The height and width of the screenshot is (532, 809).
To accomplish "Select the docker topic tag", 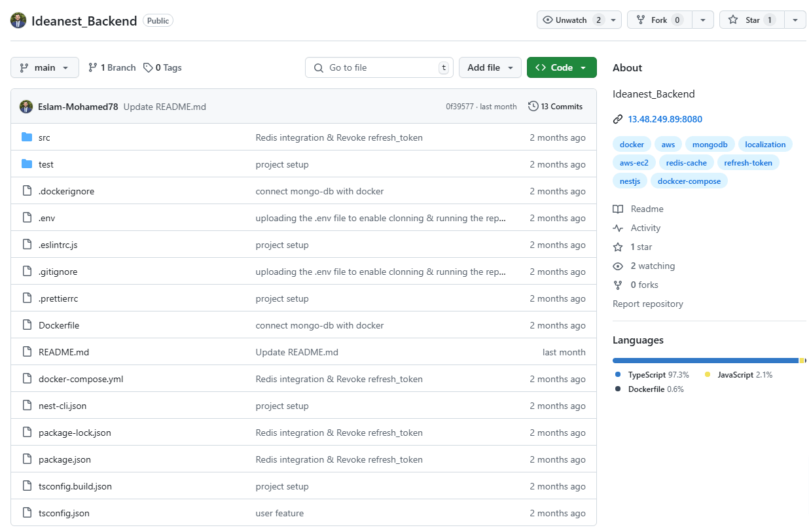I will 632,144.
